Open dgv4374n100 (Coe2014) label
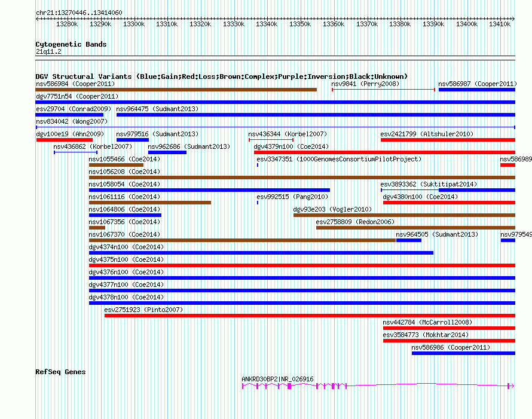Viewport: 532px width, 419px height. [x=126, y=247]
